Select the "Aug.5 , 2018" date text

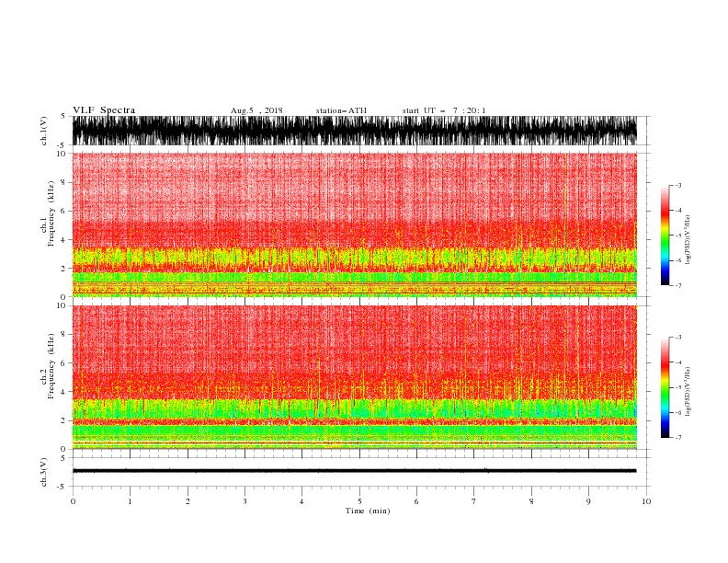(x=256, y=110)
